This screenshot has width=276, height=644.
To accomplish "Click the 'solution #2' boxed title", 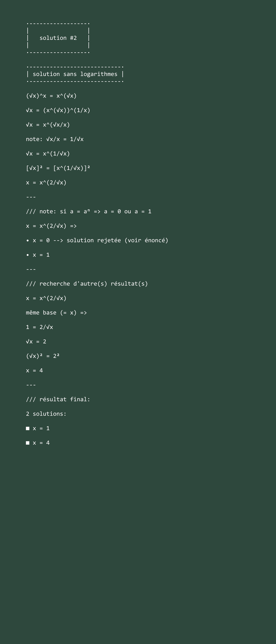I will pos(58,38).
